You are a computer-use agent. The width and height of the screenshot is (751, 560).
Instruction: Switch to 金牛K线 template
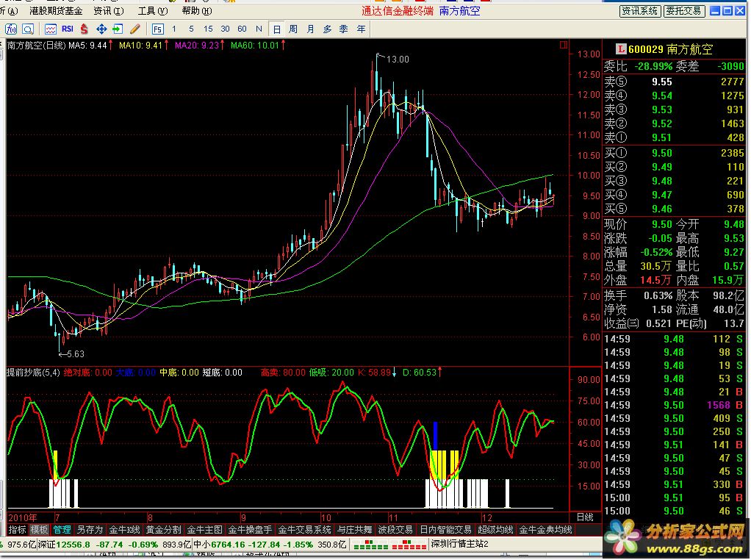tap(124, 530)
